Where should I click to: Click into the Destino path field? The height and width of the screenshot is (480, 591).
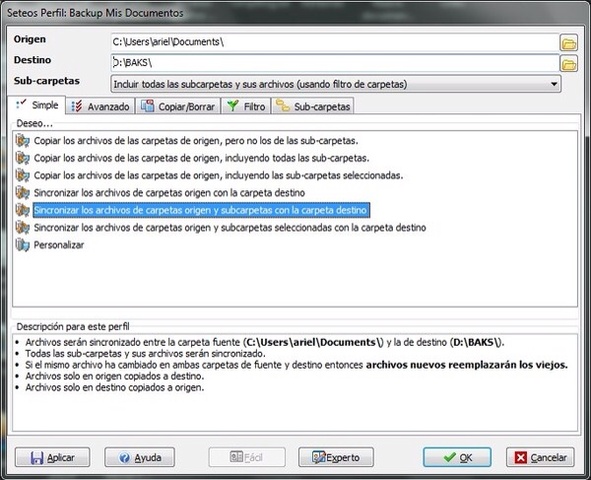pos(335,63)
